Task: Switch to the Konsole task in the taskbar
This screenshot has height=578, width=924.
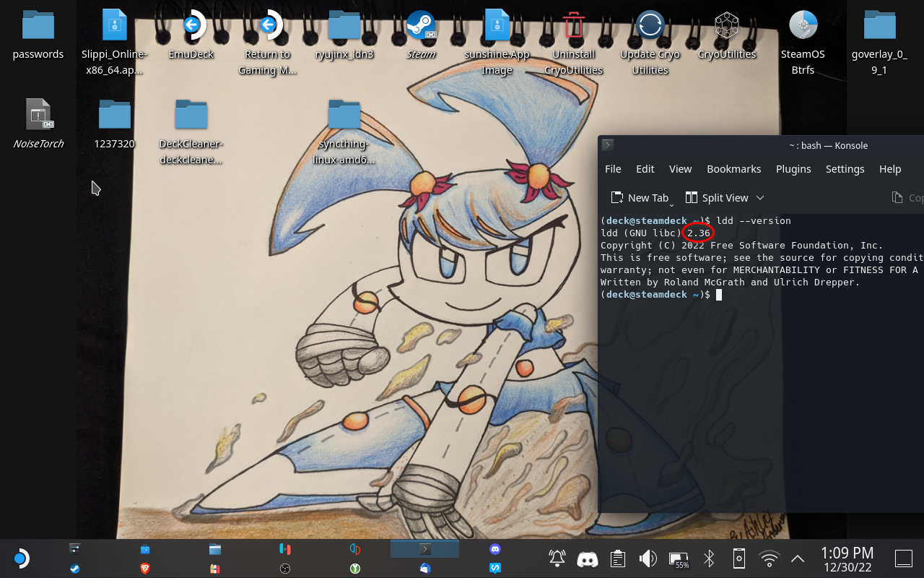Action: [x=424, y=549]
